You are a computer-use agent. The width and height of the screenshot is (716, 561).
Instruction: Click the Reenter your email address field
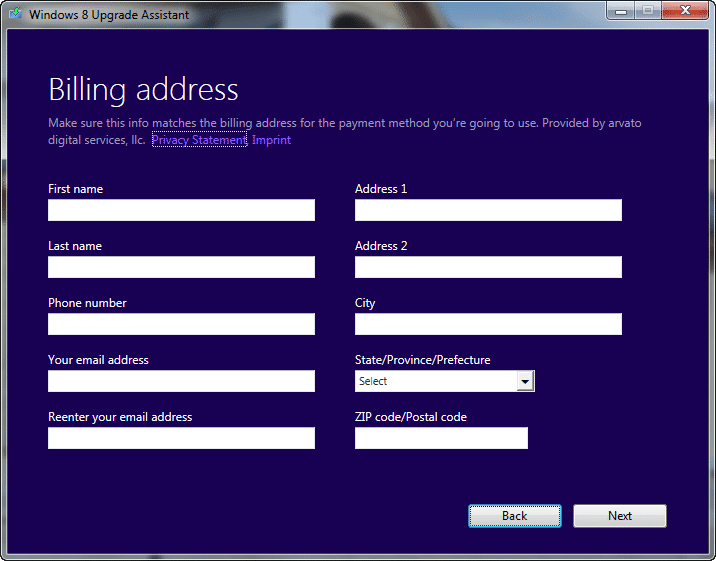(181, 438)
